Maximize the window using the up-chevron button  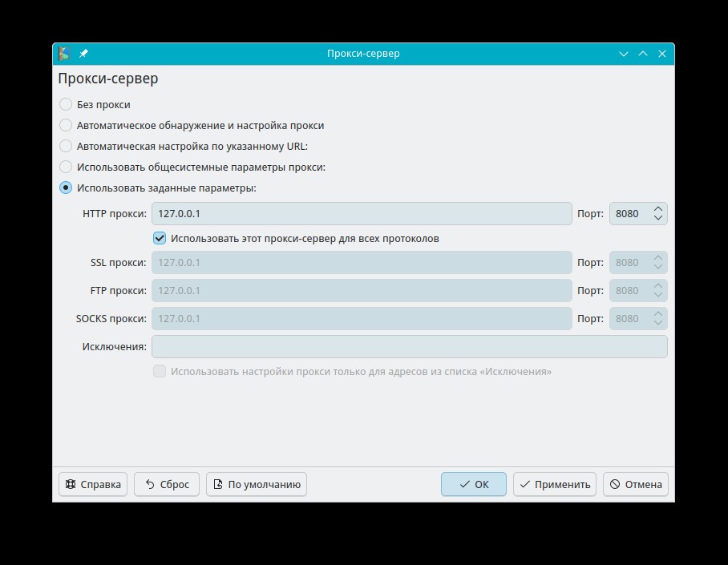(x=643, y=54)
